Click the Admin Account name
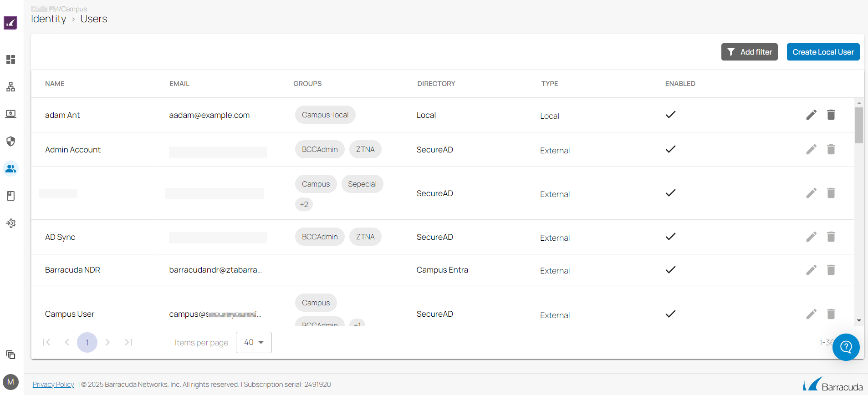This screenshot has width=868, height=395. coord(73,150)
